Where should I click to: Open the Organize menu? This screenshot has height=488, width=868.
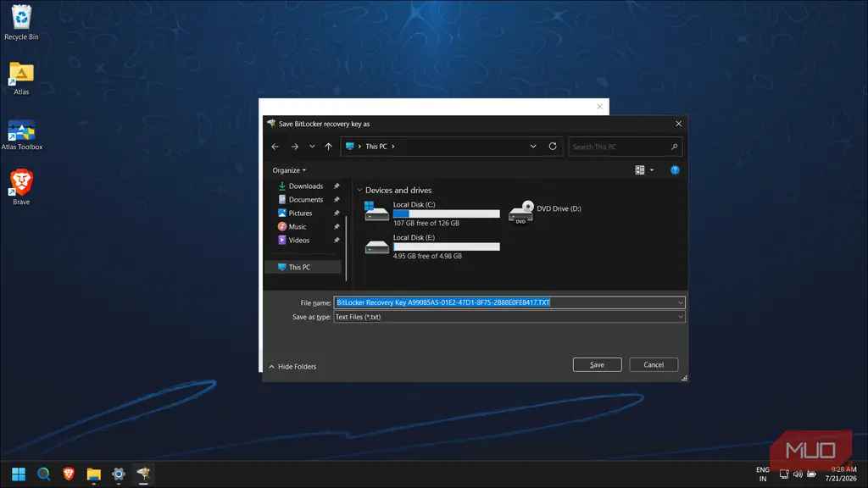[289, 170]
